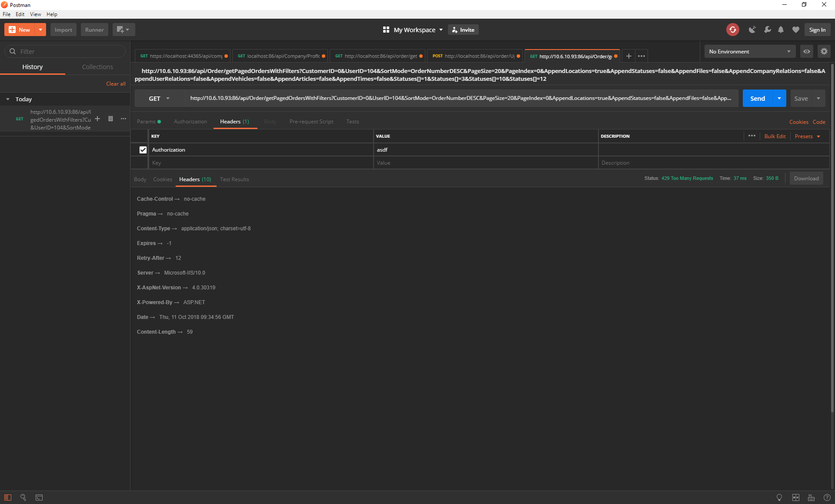
Task: Click the Download response button
Action: pos(806,178)
